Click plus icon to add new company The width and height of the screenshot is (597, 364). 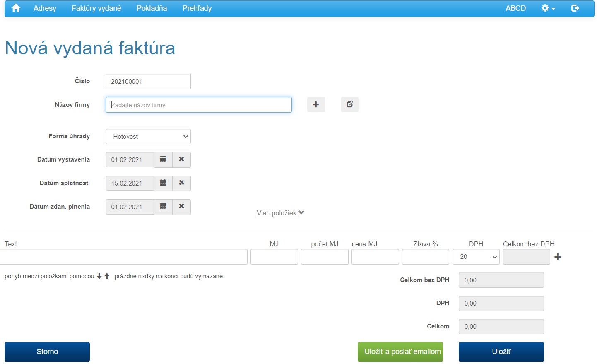coord(316,105)
